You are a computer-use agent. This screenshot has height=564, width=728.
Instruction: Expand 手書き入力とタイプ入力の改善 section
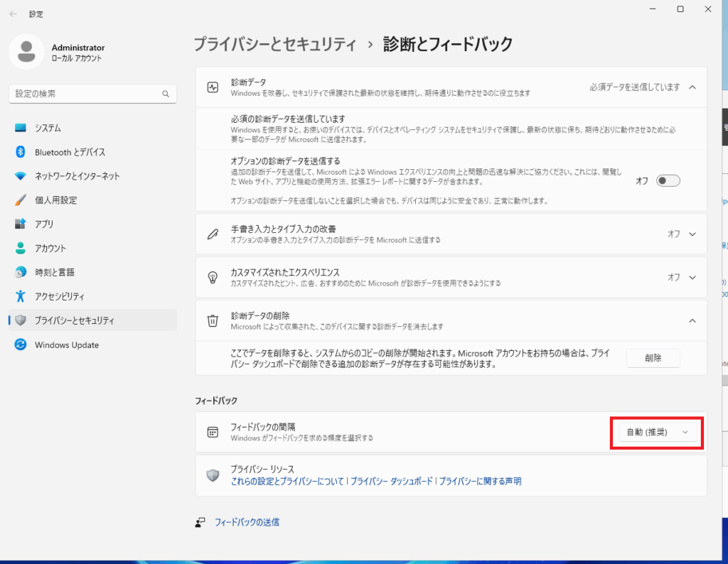692,234
